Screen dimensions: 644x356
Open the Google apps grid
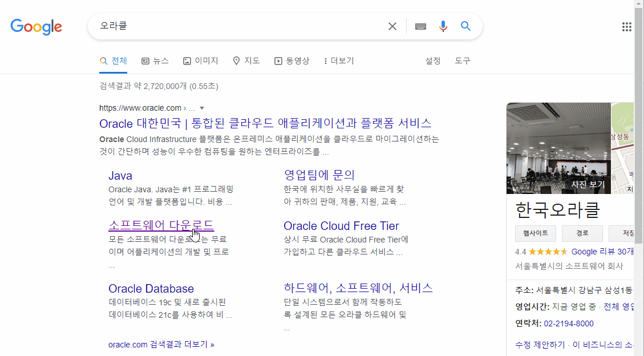tap(626, 27)
